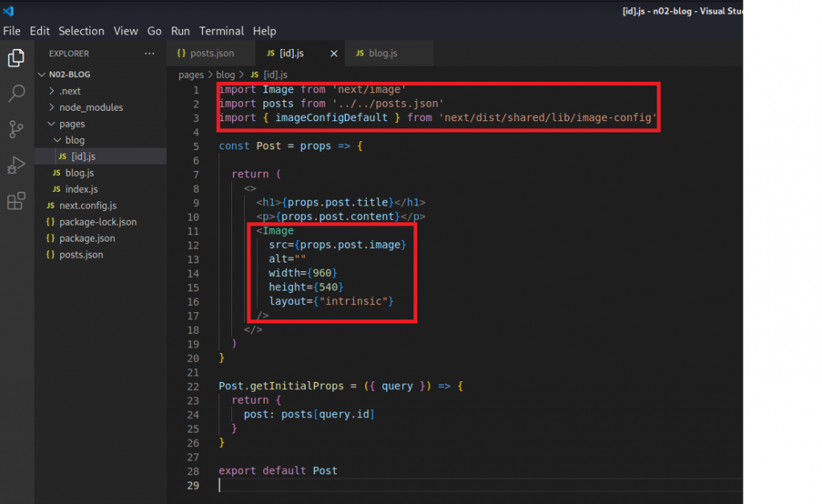
Task: Collapse the pages folder
Action: (x=71, y=124)
